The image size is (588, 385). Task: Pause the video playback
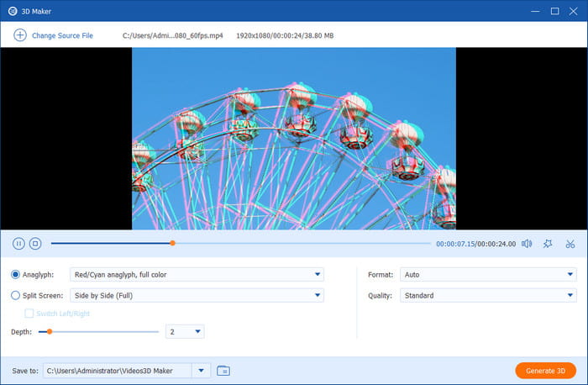coord(18,244)
